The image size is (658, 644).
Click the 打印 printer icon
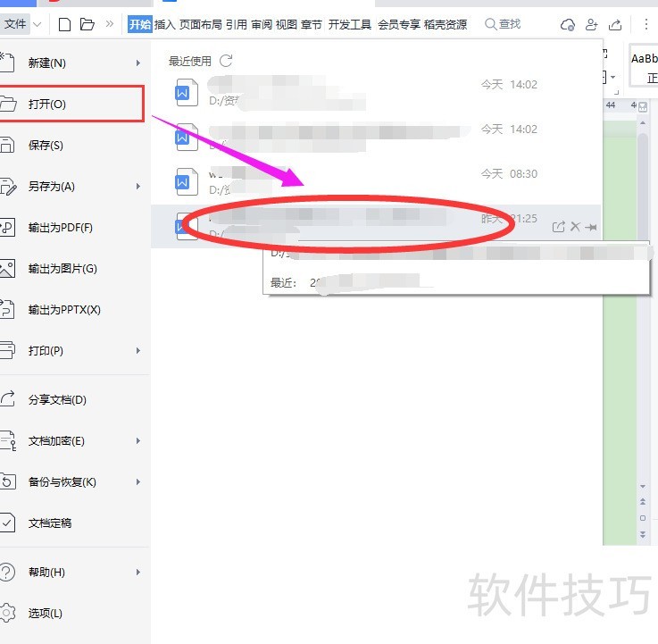click(x=7, y=350)
